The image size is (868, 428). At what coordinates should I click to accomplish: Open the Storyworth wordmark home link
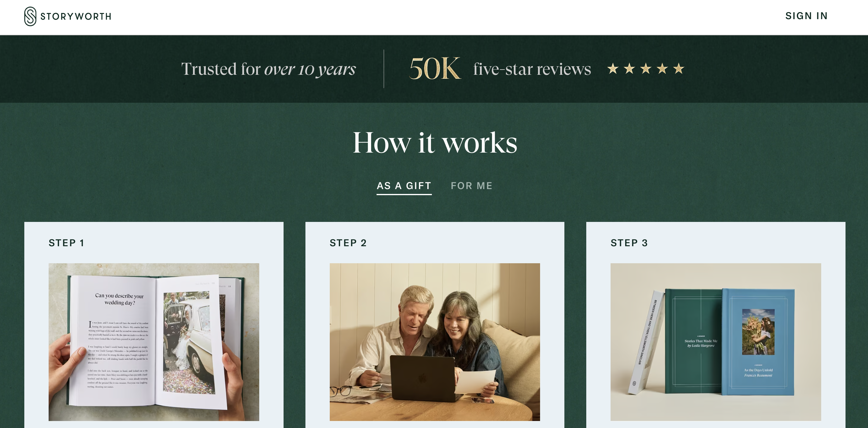pos(76,16)
